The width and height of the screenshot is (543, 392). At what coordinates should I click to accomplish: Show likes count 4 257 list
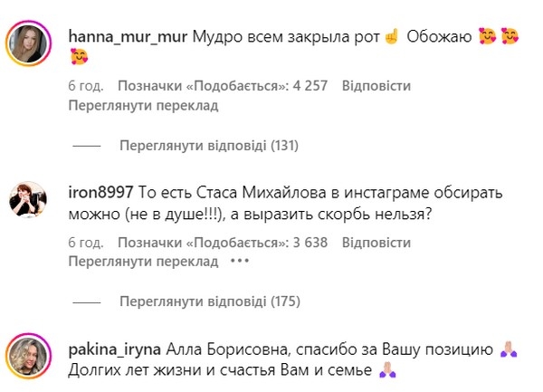coord(223,85)
